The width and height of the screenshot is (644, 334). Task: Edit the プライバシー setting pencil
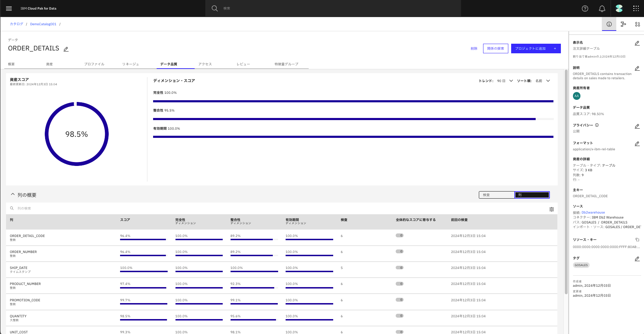637,126
